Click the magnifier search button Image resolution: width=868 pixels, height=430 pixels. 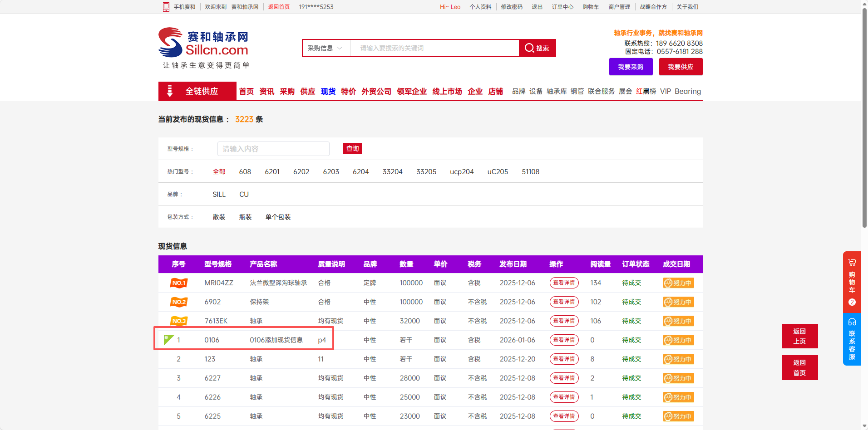537,48
